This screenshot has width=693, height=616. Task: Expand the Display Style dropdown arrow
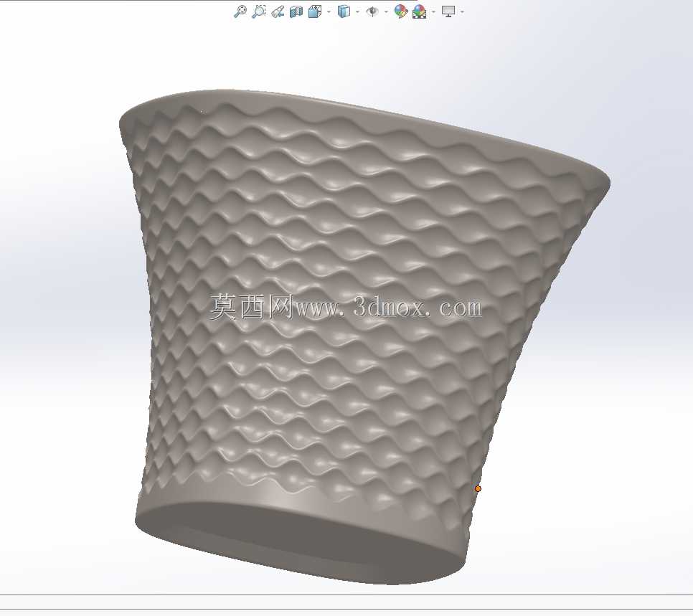(357, 12)
